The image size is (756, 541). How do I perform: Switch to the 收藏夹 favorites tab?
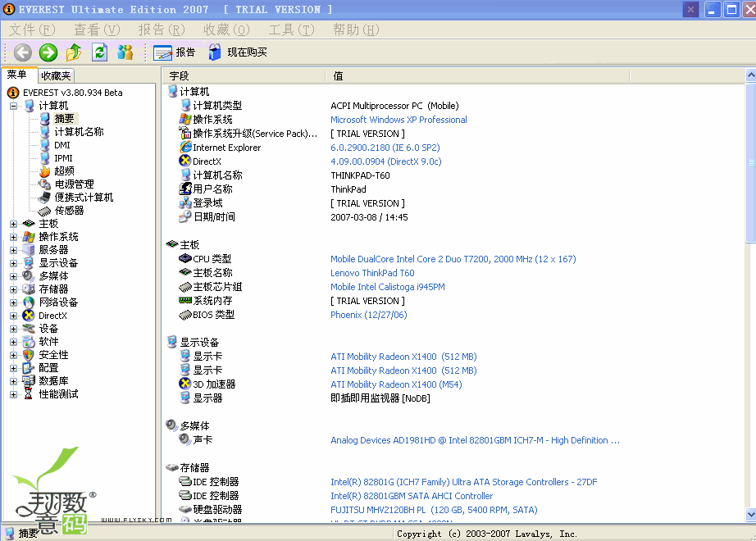[56, 75]
